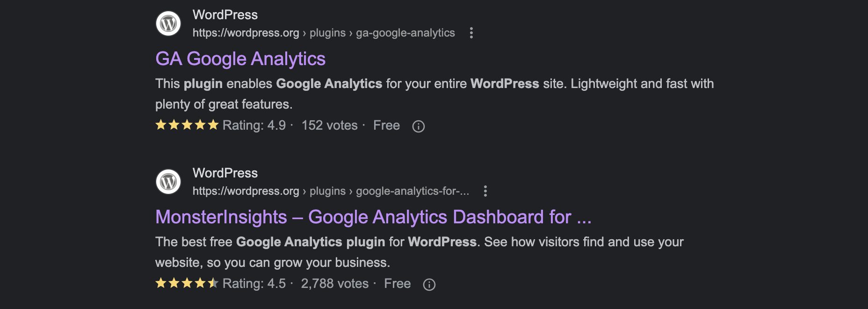Click the WordPress site name above the first result

coord(225,15)
